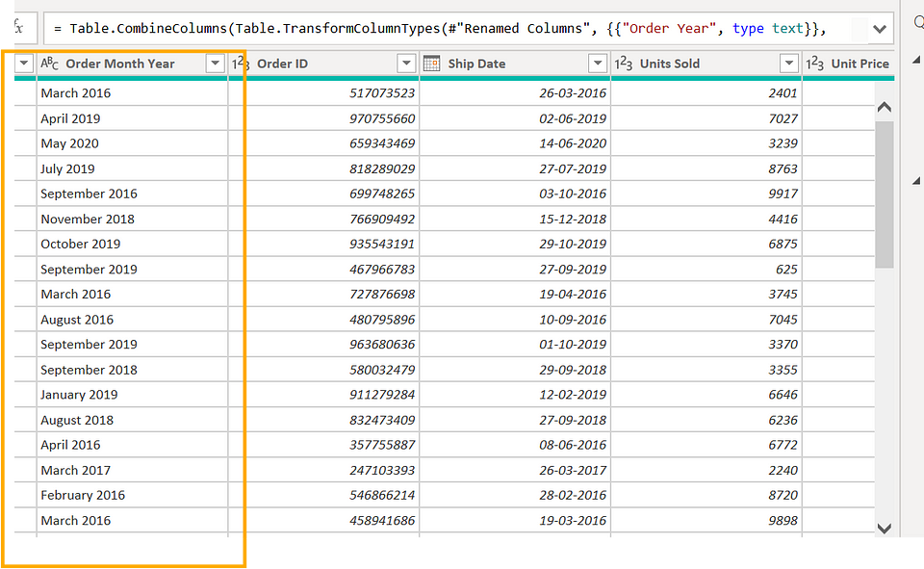Open Order Month Year column filter dropdown
This screenshot has width=924, height=569.
tap(215, 64)
